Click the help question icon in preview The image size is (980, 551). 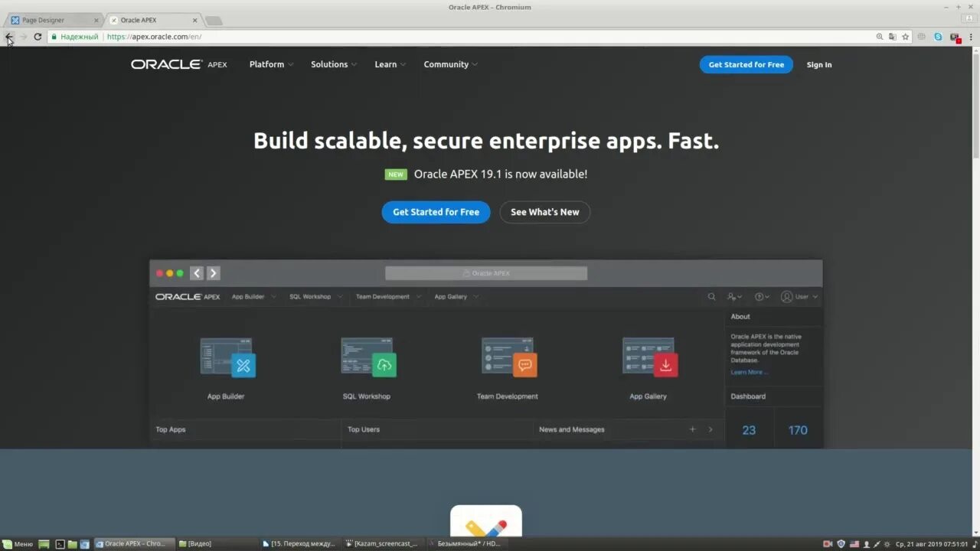click(x=759, y=296)
